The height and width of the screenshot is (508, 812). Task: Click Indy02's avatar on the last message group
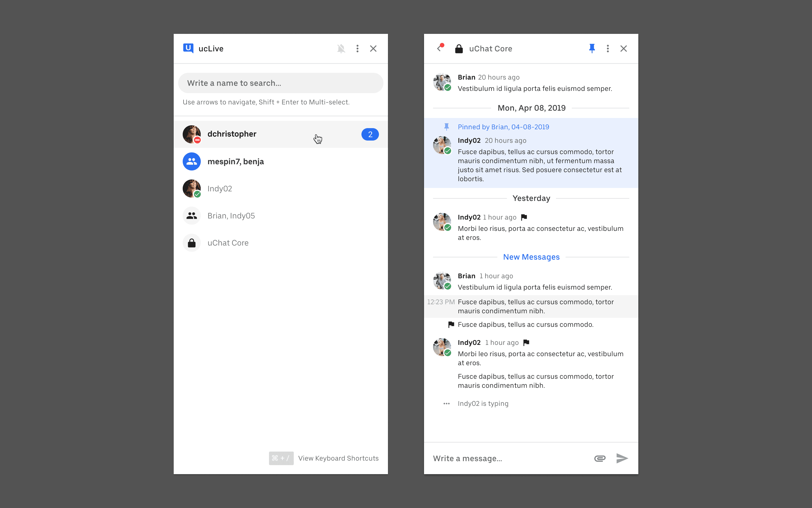pyautogui.click(x=442, y=347)
